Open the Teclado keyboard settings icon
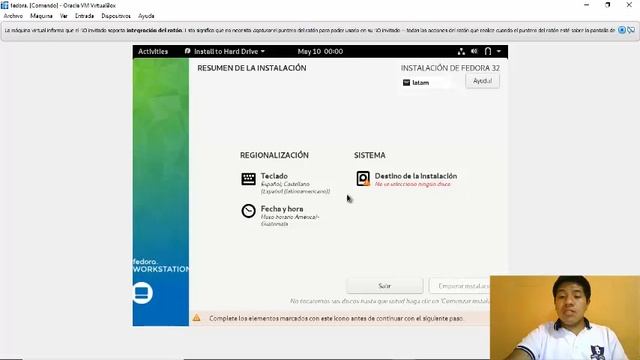640x360 pixels. (249, 179)
